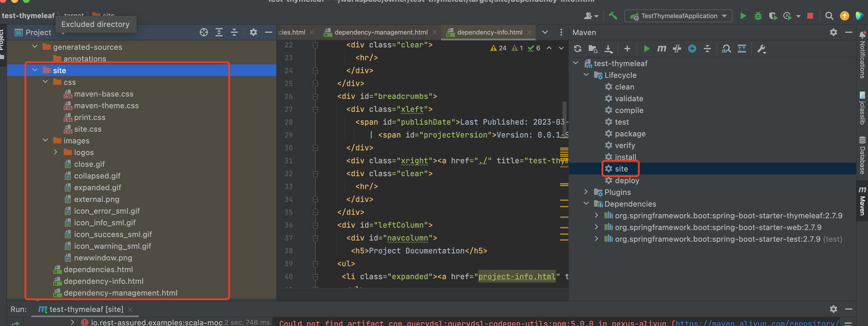Open project-info.html link in editor

(516, 276)
